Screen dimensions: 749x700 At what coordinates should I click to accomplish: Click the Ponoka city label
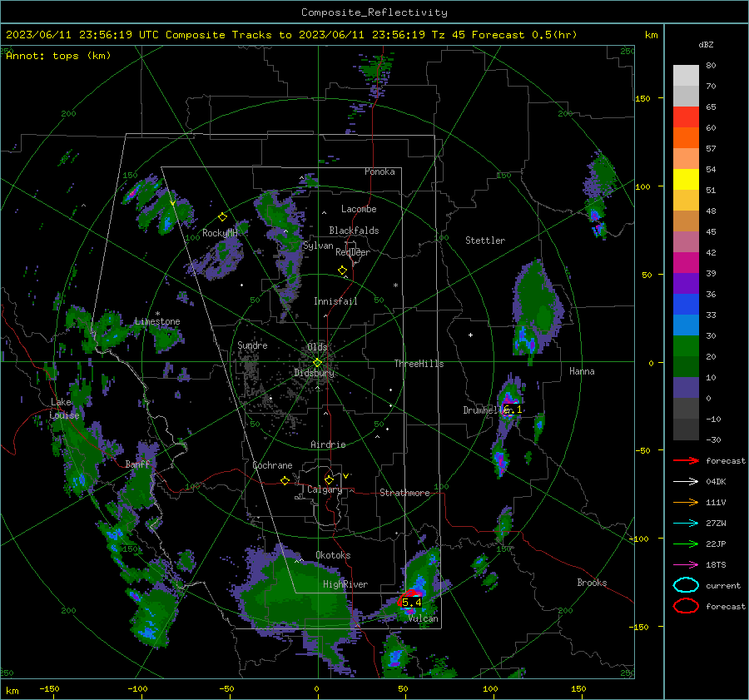pyautogui.click(x=379, y=171)
